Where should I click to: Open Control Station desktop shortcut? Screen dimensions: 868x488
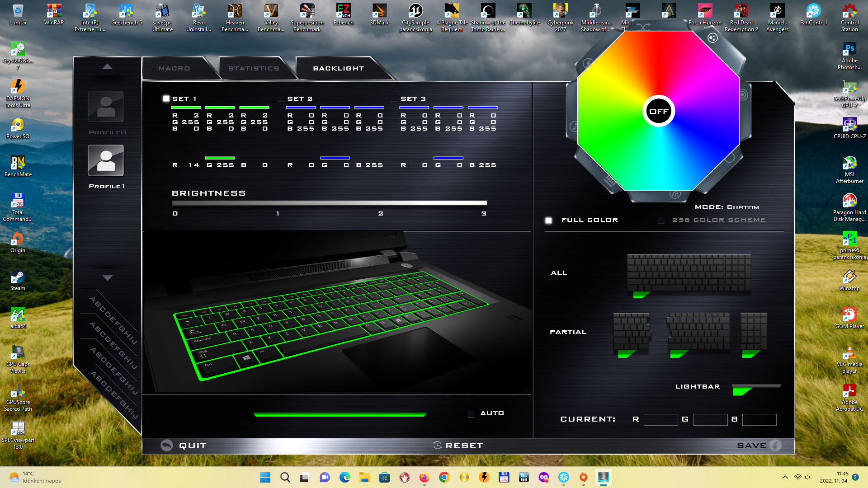click(x=849, y=18)
